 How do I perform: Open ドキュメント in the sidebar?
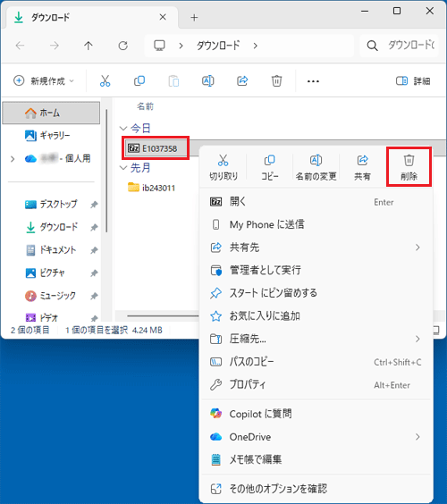coord(51,249)
